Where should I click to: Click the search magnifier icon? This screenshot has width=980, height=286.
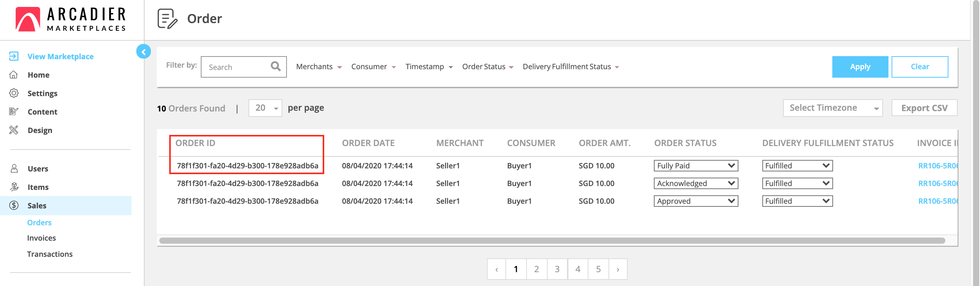[275, 67]
